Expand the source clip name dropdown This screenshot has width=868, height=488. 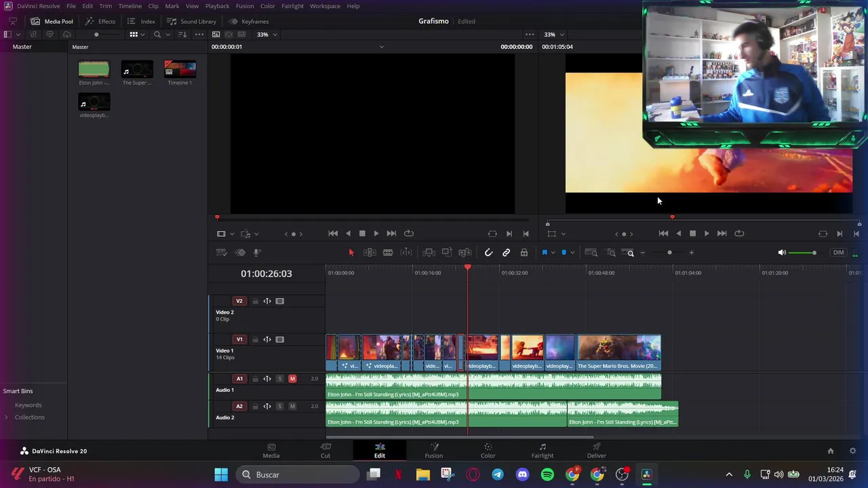(x=381, y=47)
